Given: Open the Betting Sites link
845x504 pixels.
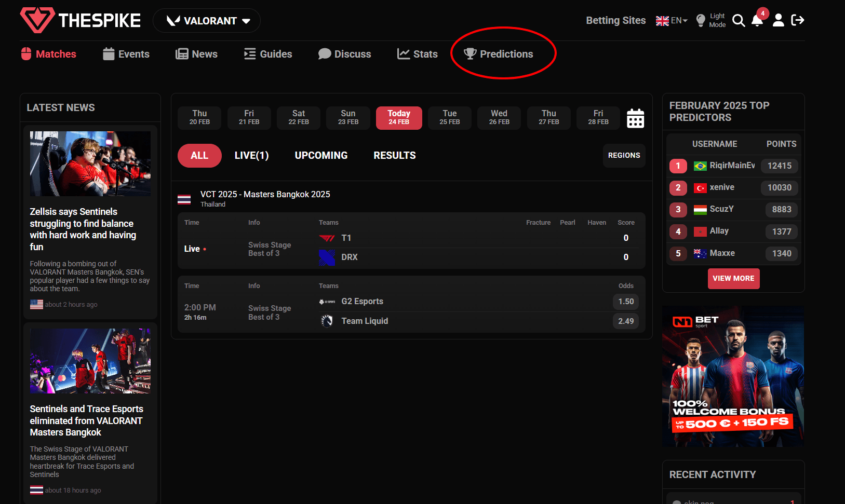Looking at the screenshot, I should tap(615, 21).
